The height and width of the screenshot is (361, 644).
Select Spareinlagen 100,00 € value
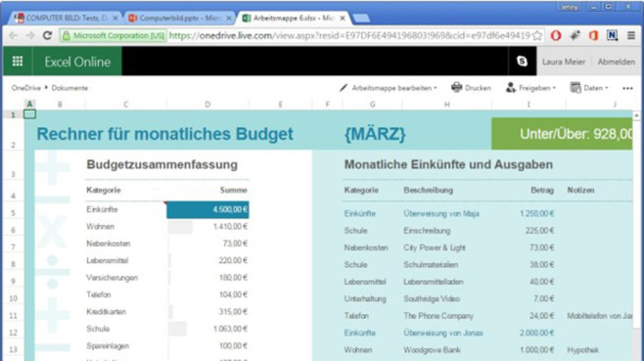coord(233,345)
